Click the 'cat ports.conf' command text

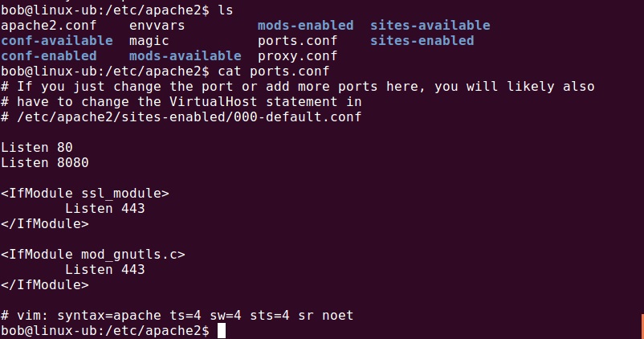click(274, 71)
